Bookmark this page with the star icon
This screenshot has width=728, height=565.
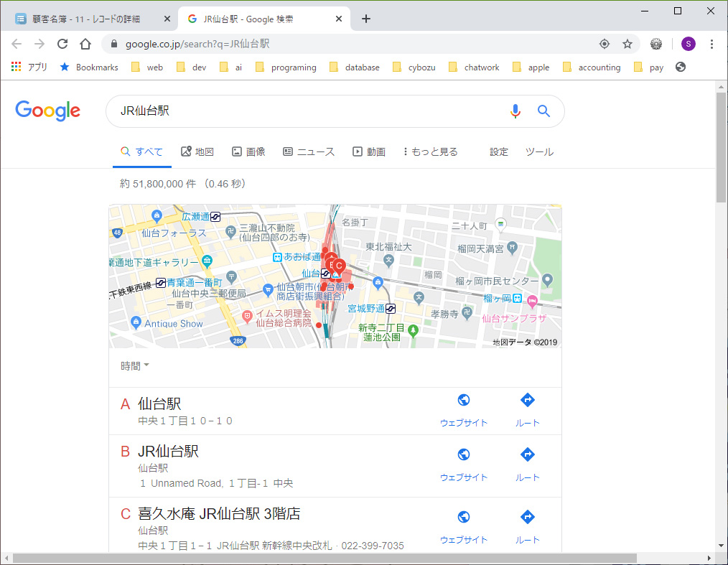coord(627,44)
